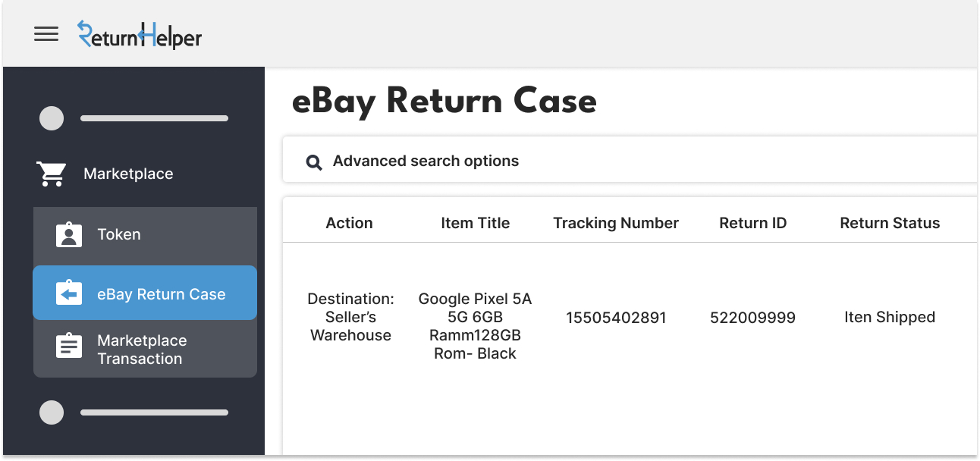Sort by the Item Title column
The width and height of the screenshot is (980, 461).
tap(475, 223)
